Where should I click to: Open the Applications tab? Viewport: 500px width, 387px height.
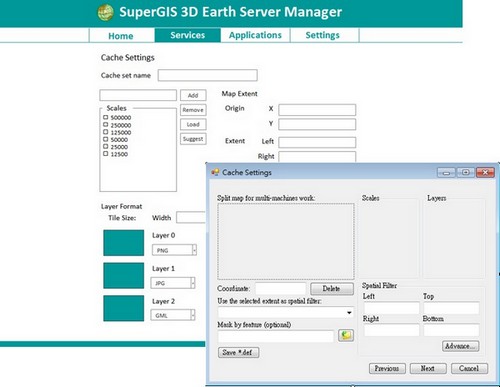(x=255, y=35)
